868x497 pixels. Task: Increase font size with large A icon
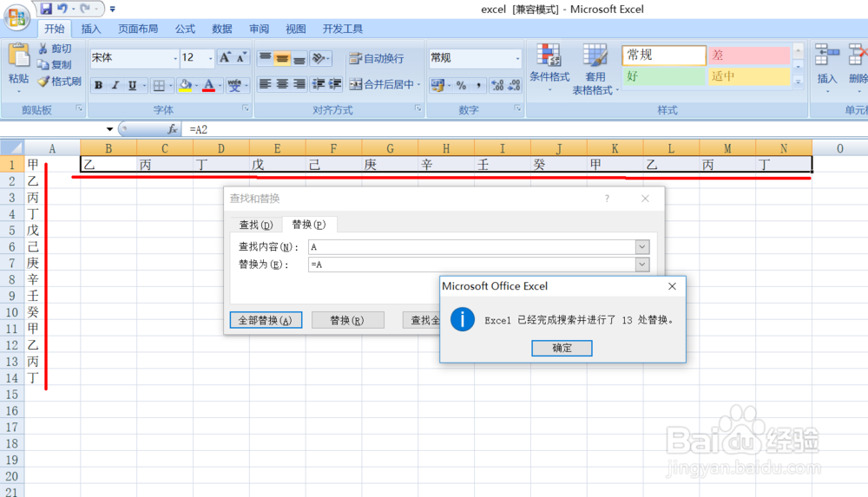225,57
